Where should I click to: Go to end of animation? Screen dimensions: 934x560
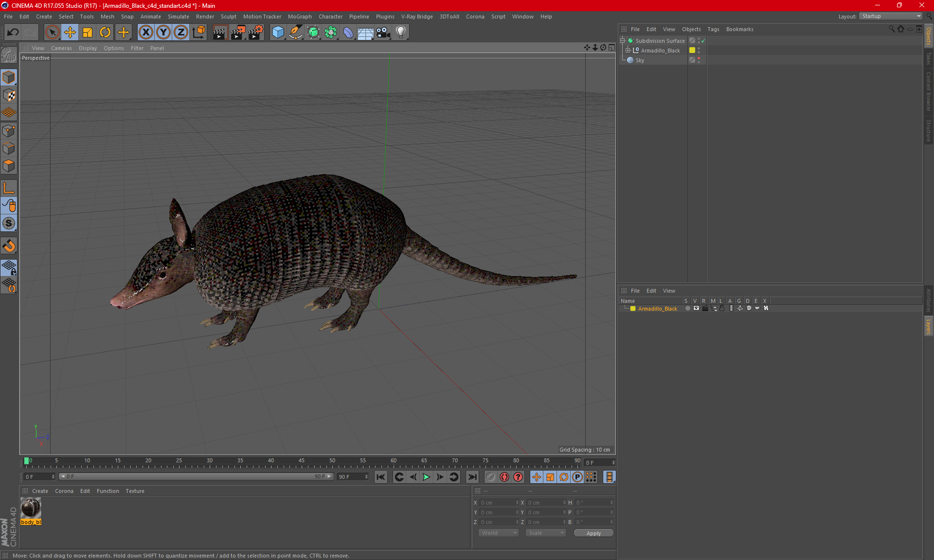(472, 477)
